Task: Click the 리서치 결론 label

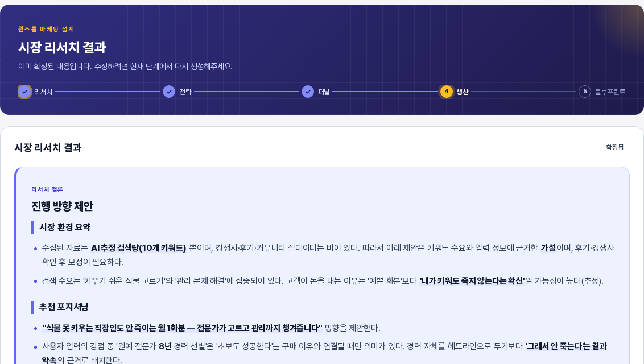Action: 47,189
